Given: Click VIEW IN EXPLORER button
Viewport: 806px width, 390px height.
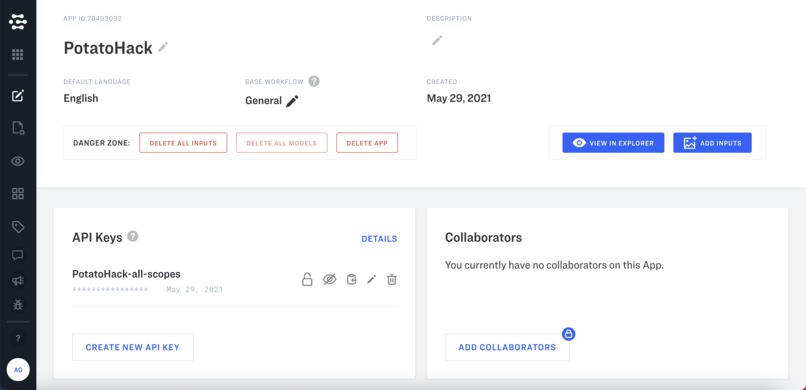Looking at the screenshot, I should 613,143.
